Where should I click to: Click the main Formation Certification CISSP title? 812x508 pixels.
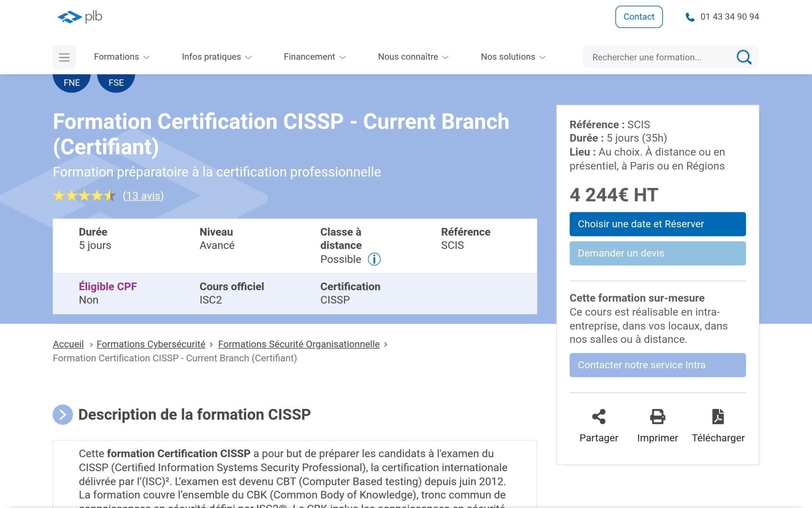click(x=281, y=134)
